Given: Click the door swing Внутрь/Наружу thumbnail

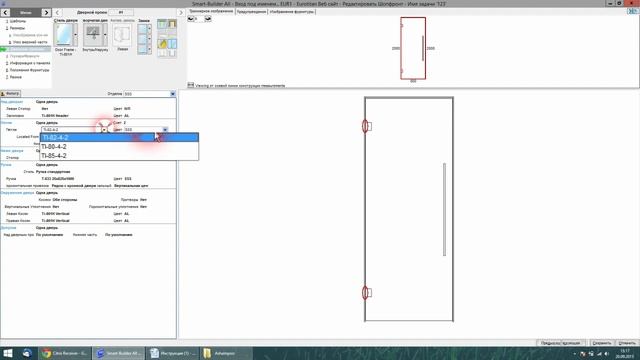Looking at the screenshot, I should 93,35.
